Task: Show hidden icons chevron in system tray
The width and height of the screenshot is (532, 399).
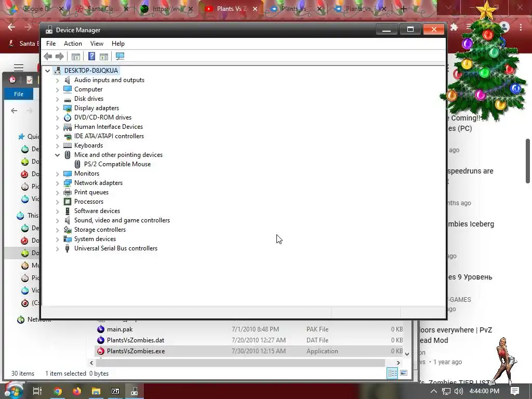Action: 434,391
